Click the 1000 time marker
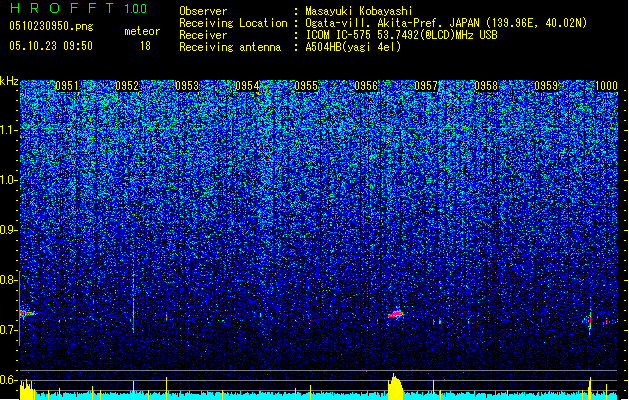This screenshot has width=629, height=400. pos(606,86)
